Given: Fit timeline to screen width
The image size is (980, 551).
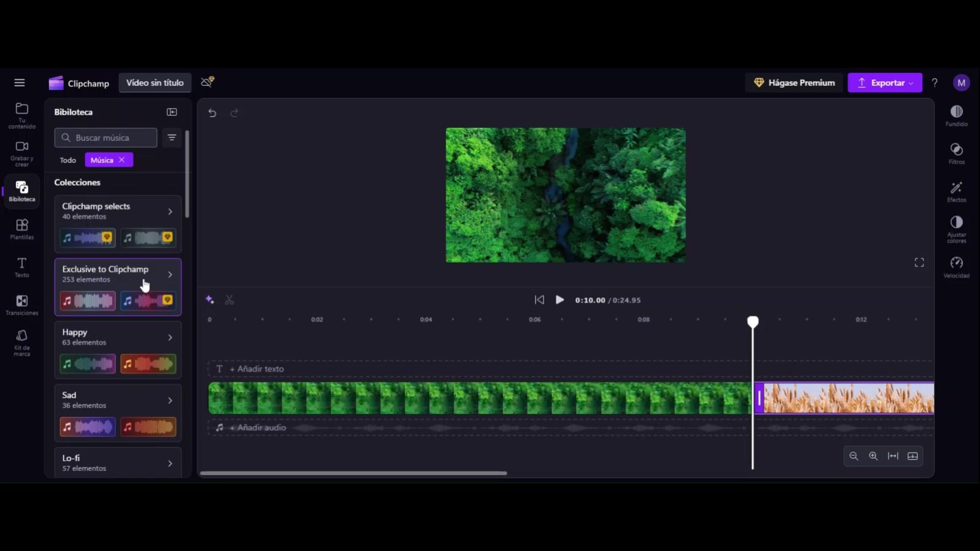Looking at the screenshot, I should (x=893, y=456).
